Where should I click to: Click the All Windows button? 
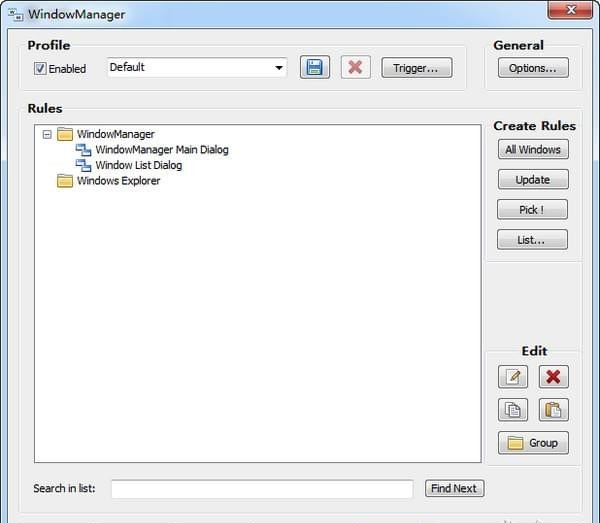[x=533, y=149]
